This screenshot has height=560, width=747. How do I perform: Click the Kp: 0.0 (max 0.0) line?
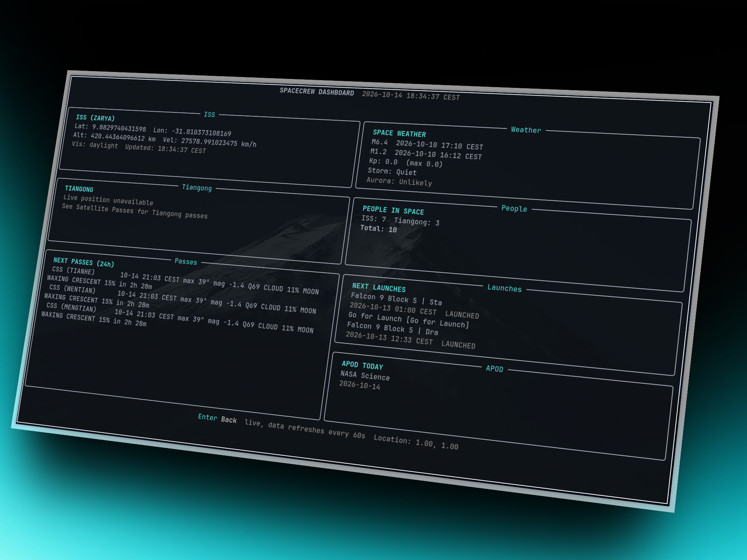tap(406, 163)
